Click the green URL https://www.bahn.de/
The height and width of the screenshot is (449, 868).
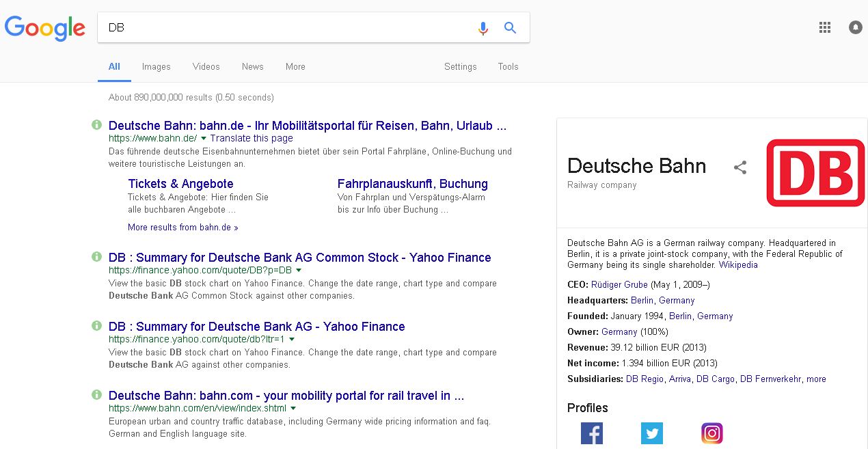[152, 138]
